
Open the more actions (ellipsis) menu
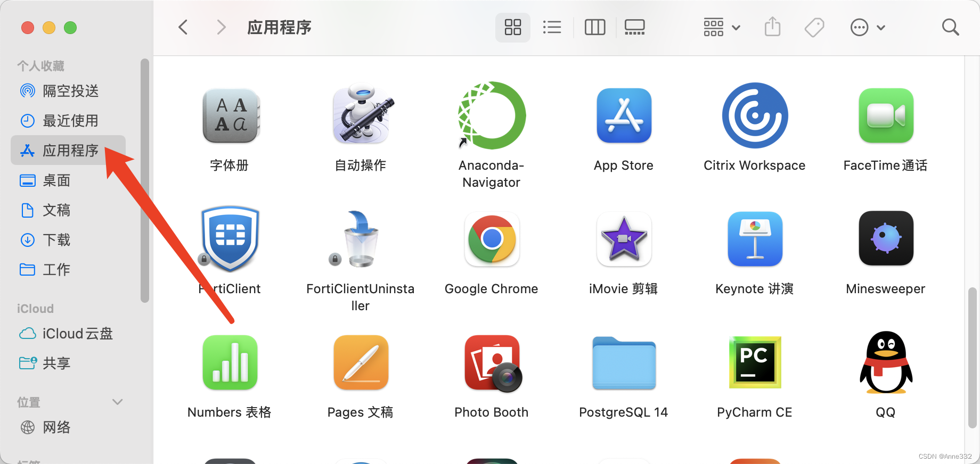tap(868, 27)
